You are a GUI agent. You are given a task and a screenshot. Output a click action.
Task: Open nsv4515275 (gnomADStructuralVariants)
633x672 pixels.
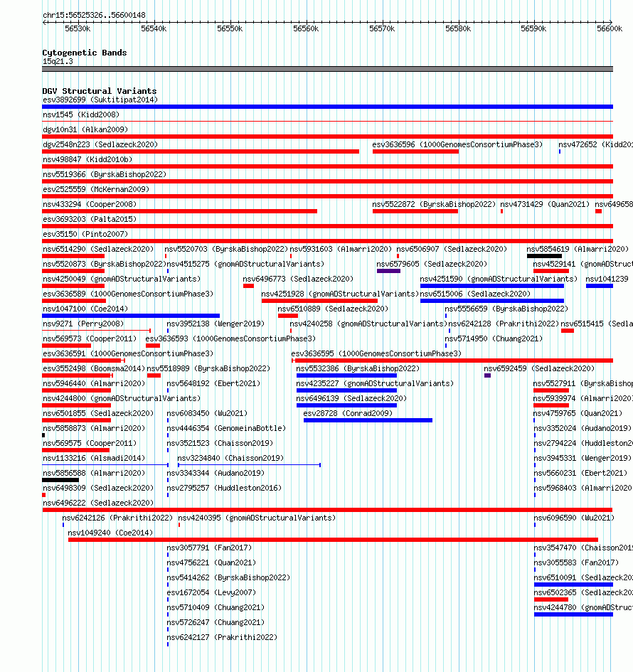245,265
